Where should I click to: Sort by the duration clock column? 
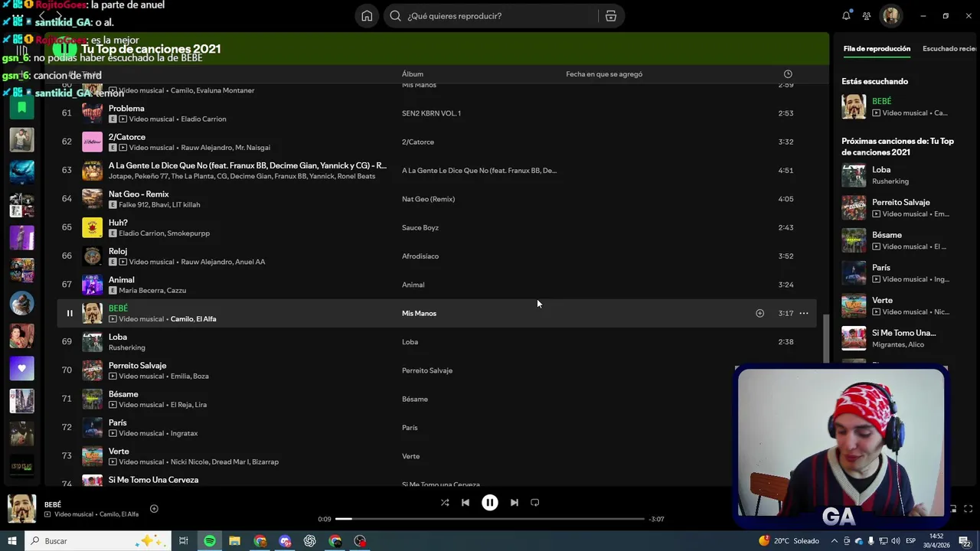(x=788, y=74)
